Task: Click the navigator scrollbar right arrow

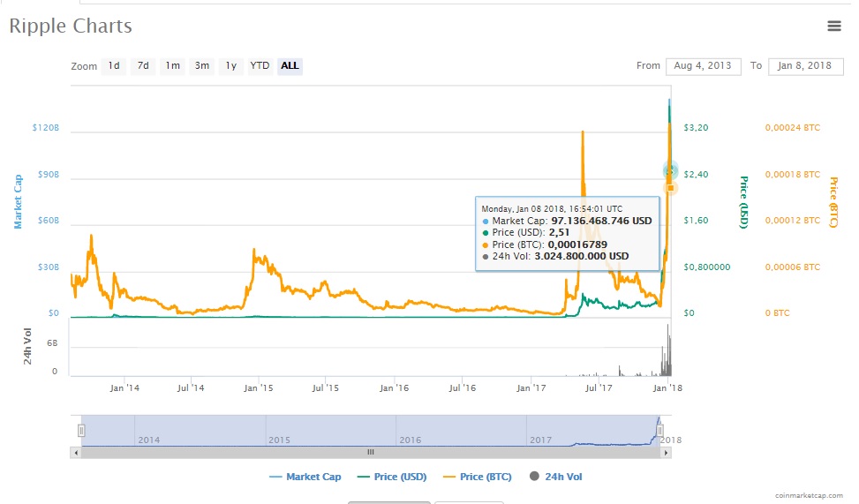Action: pos(667,453)
